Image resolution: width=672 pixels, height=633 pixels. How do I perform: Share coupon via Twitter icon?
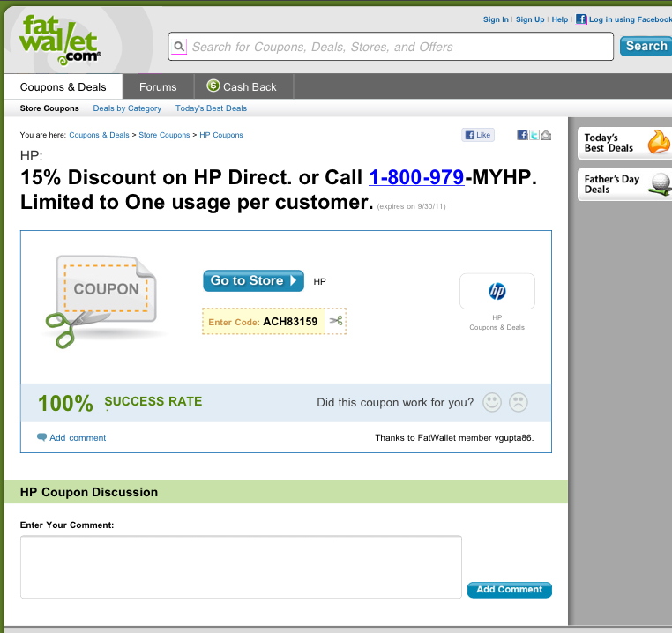[534, 135]
